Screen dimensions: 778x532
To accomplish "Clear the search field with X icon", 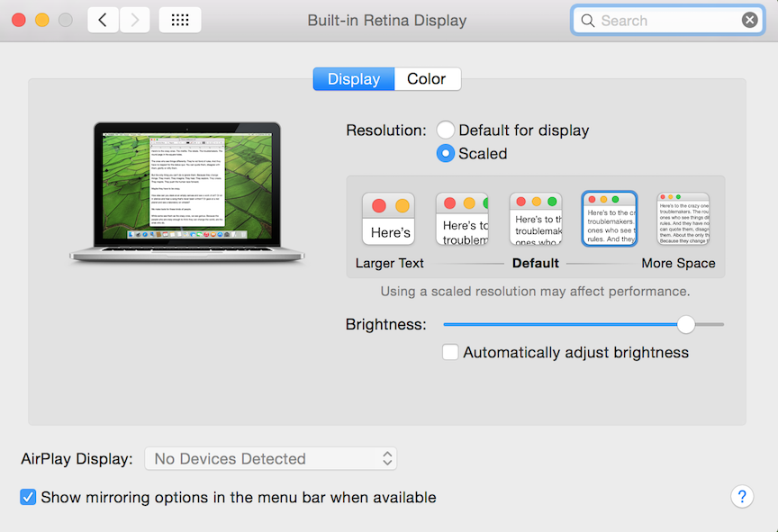I will pos(749,20).
